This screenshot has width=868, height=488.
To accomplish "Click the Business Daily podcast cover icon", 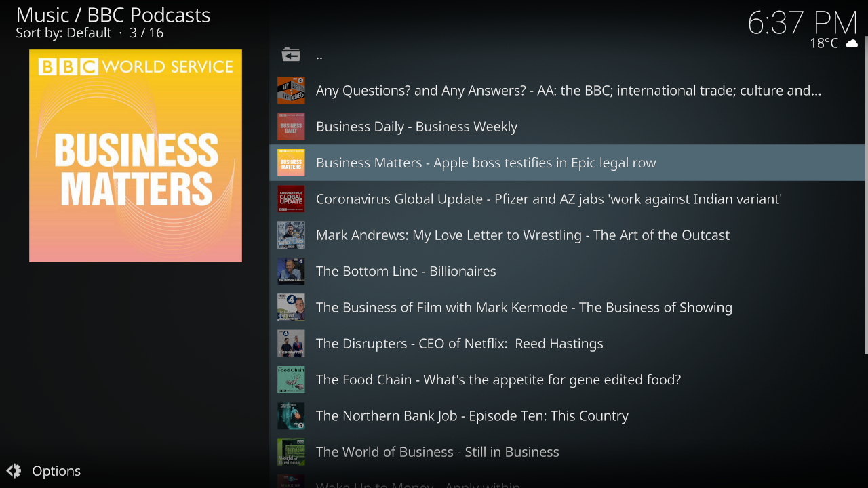I will click(x=291, y=127).
